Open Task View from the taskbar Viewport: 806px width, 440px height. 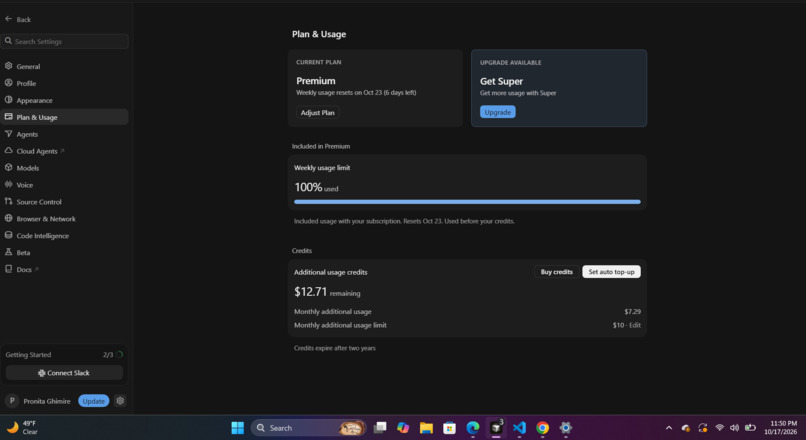pos(380,428)
